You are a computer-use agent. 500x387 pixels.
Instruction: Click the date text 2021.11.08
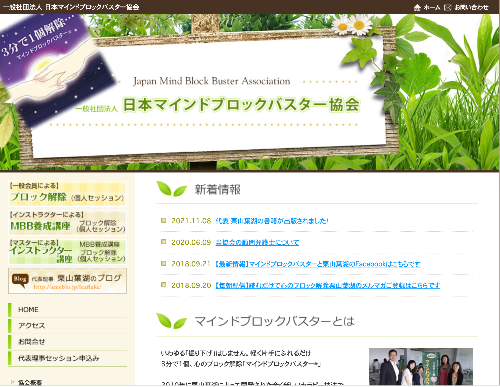191,221
